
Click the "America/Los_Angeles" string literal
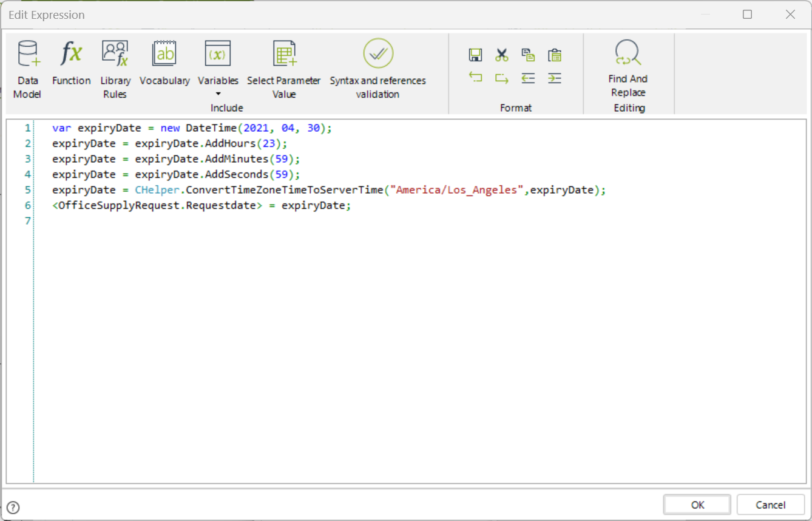point(457,190)
